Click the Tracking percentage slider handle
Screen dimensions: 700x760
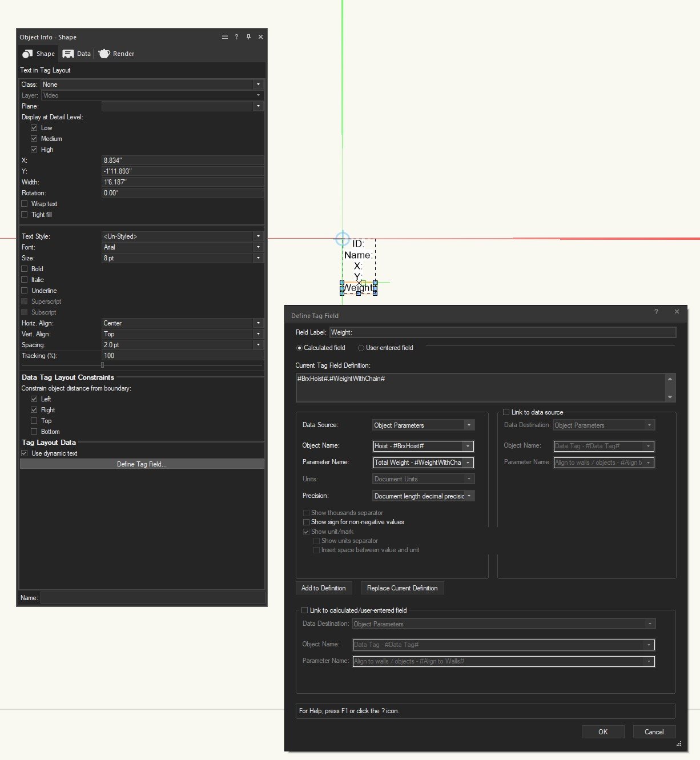click(x=102, y=365)
